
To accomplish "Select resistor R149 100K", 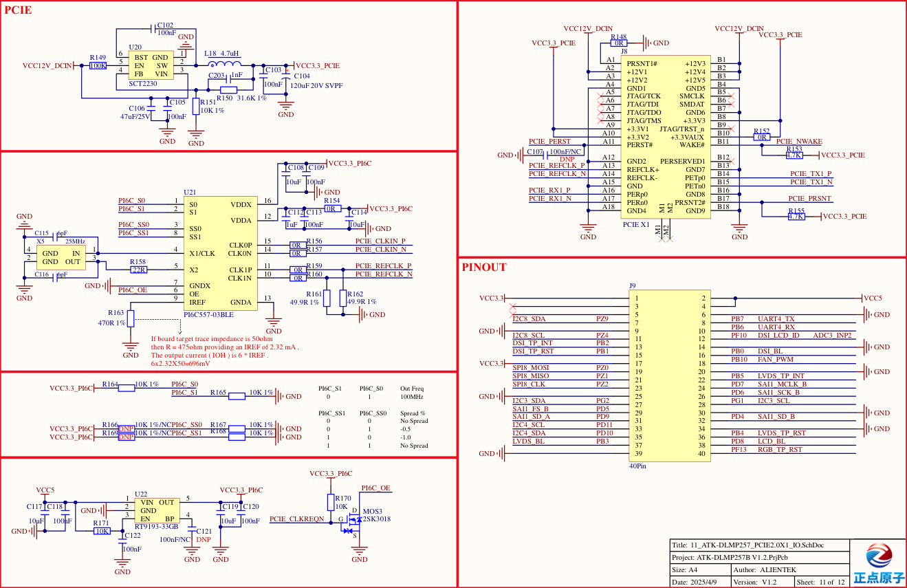I will 98,65.
